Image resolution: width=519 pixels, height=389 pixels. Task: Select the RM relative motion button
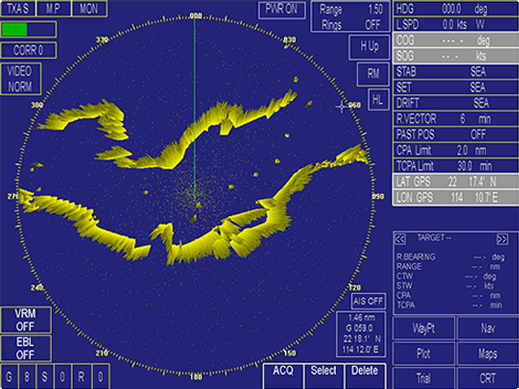tap(373, 74)
